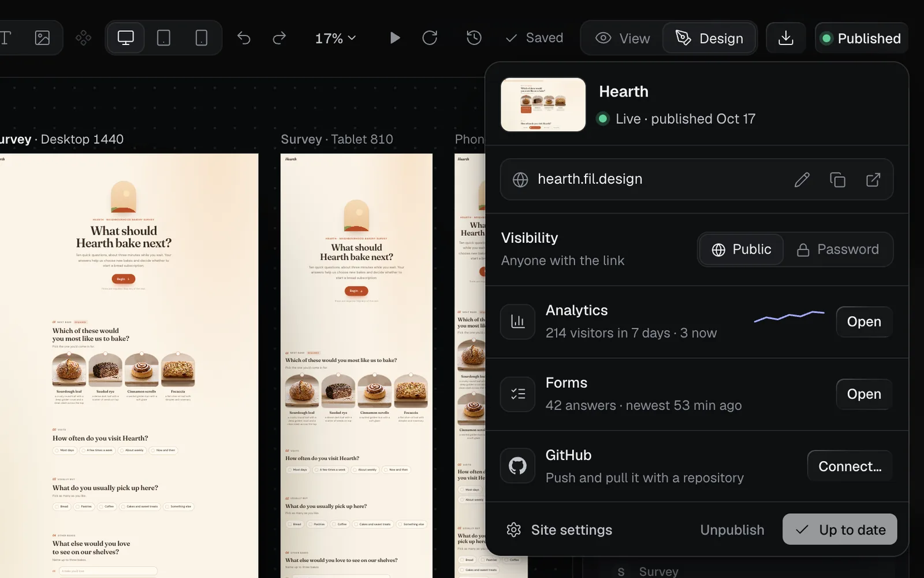Open the components tool icon

tap(84, 38)
